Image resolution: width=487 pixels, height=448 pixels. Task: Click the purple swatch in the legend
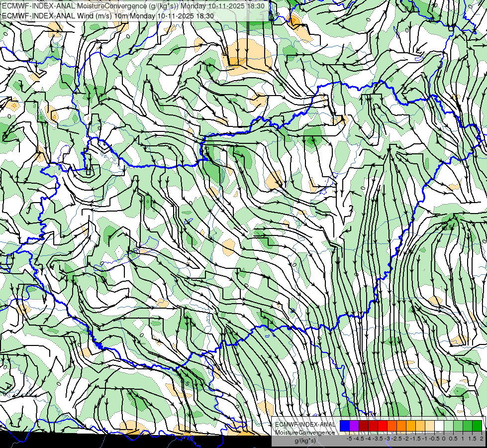coord(354,426)
